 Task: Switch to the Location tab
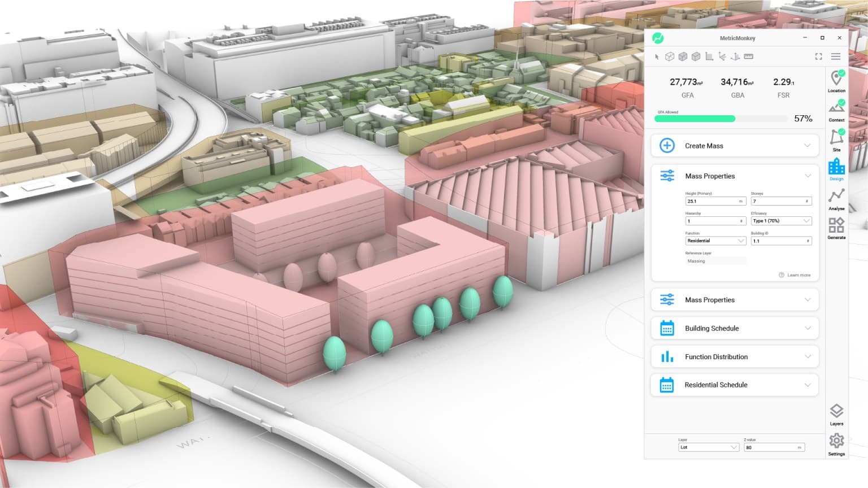pyautogui.click(x=836, y=81)
